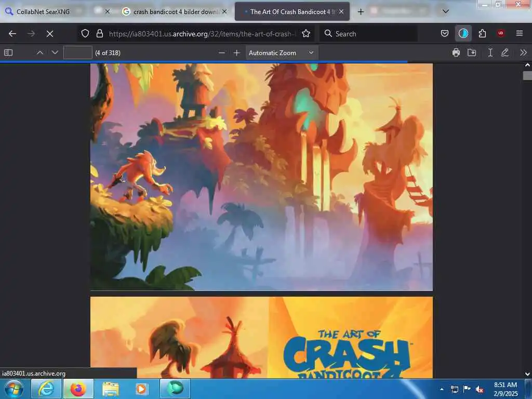This screenshot has height=399, width=532.
Task: Click the page number input field
Action: pyautogui.click(x=78, y=52)
